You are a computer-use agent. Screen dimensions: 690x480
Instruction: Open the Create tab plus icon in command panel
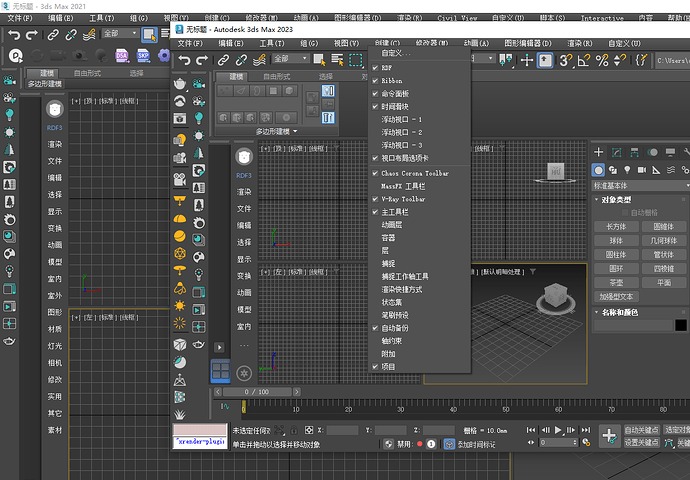click(x=598, y=152)
